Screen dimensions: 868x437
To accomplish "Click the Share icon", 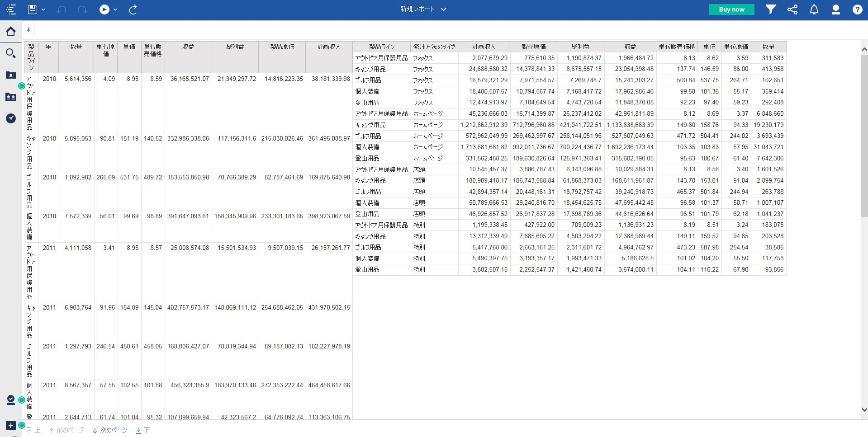I will [792, 9].
